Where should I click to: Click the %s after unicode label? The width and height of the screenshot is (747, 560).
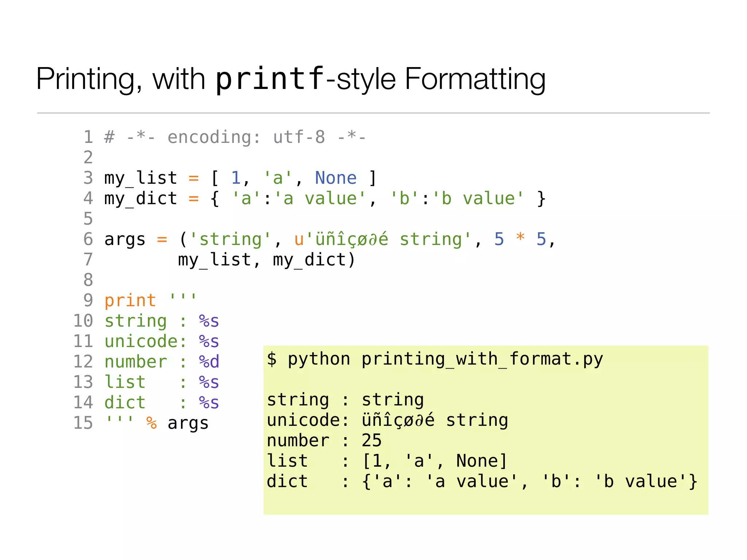(x=209, y=342)
